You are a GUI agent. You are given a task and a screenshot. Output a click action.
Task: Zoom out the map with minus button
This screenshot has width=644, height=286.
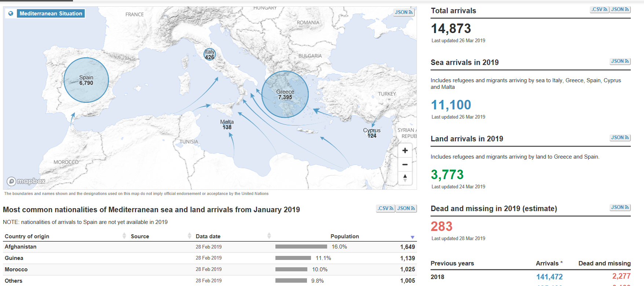click(x=405, y=164)
